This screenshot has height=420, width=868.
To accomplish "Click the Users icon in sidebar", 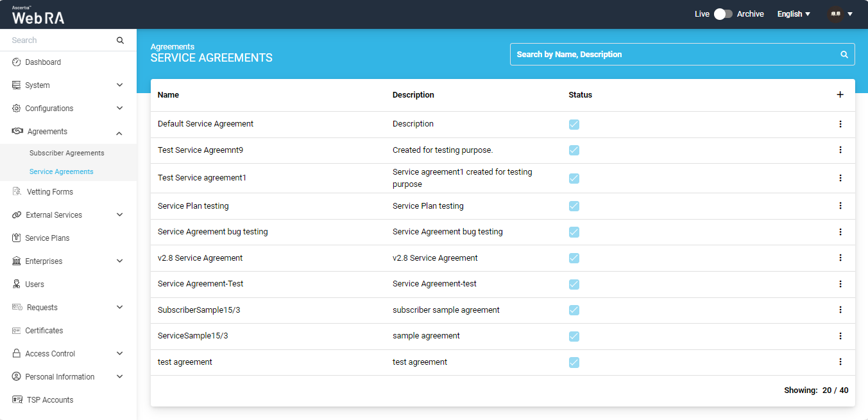I will [17, 284].
